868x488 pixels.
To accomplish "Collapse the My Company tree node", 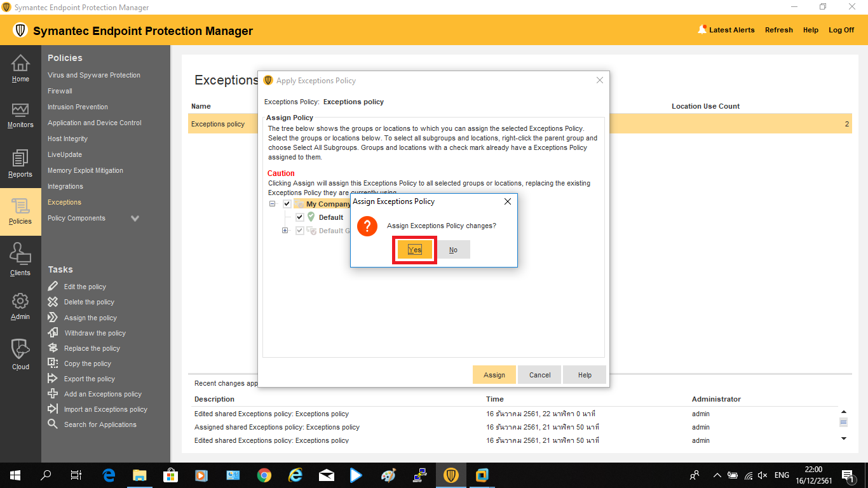I will pyautogui.click(x=273, y=204).
